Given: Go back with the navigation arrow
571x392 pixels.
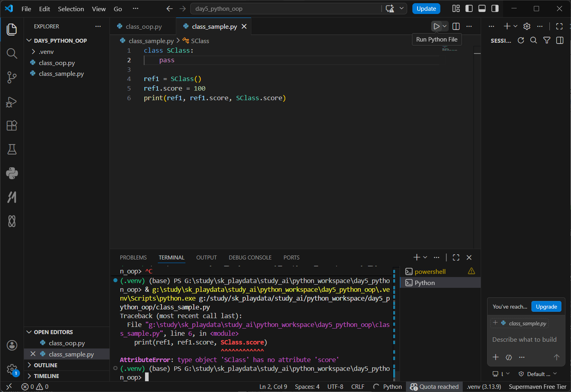Looking at the screenshot, I should tap(169, 9).
